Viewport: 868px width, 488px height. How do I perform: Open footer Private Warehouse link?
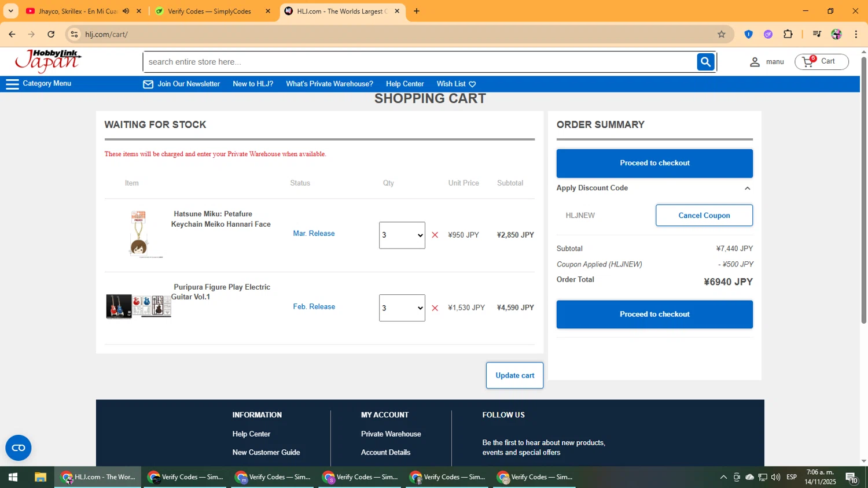pyautogui.click(x=391, y=434)
